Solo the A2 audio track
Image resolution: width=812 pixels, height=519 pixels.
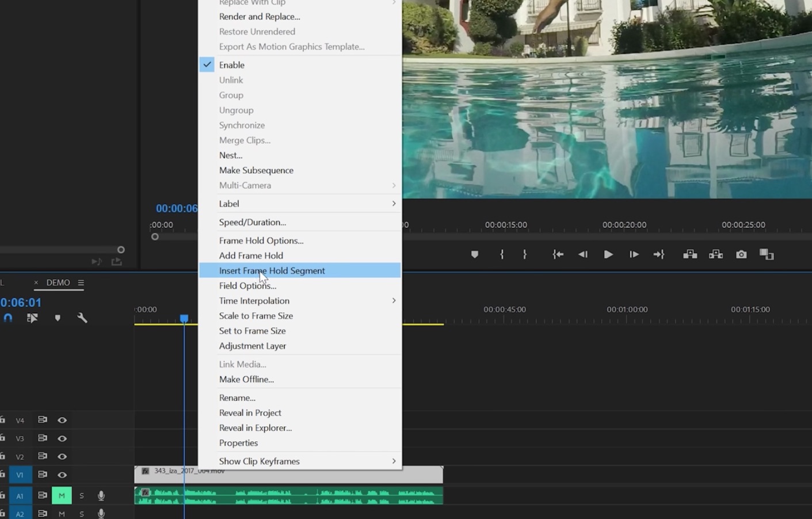tap(82, 514)
